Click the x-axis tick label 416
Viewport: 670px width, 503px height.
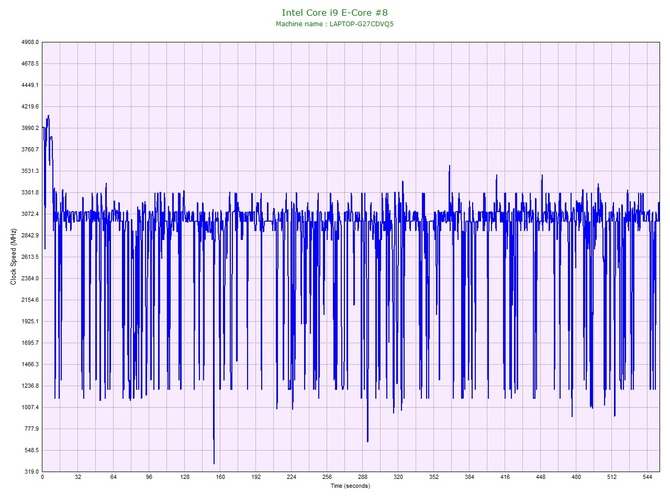tap(505, 477)
